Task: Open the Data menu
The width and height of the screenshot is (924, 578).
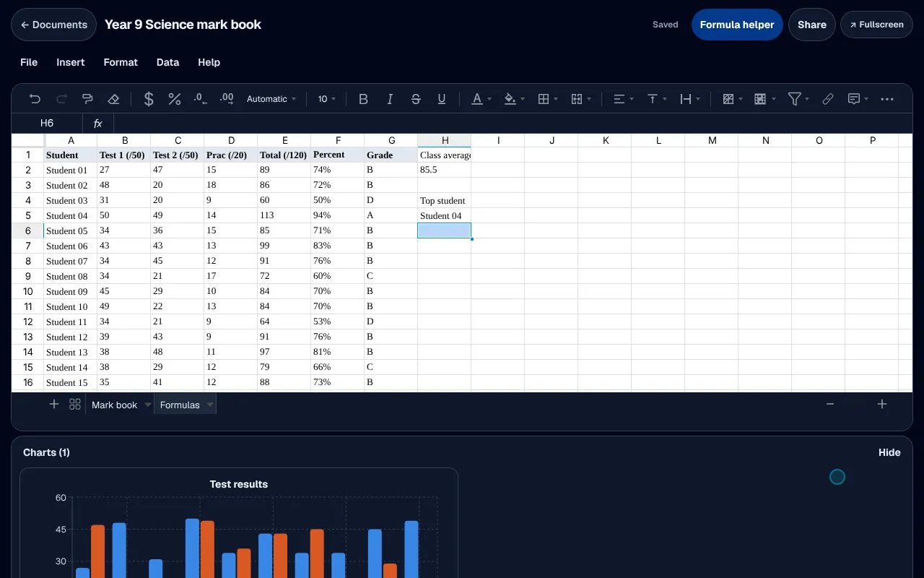Action: (x=167, y=62)
